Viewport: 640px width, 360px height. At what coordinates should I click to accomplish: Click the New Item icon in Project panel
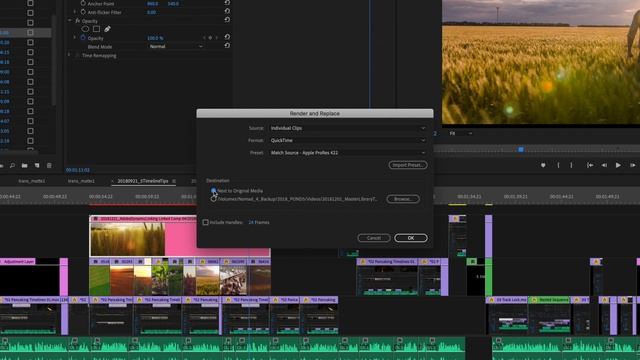tap(37, 165)
